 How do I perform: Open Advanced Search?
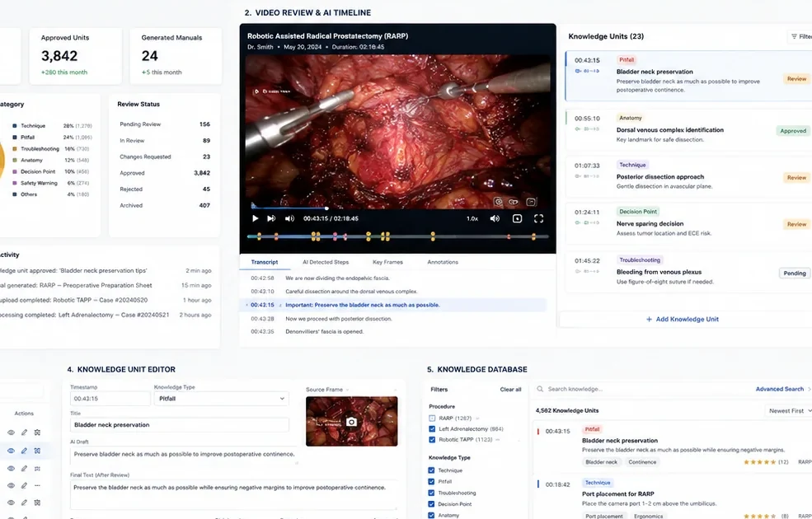(x=779, y=389)
